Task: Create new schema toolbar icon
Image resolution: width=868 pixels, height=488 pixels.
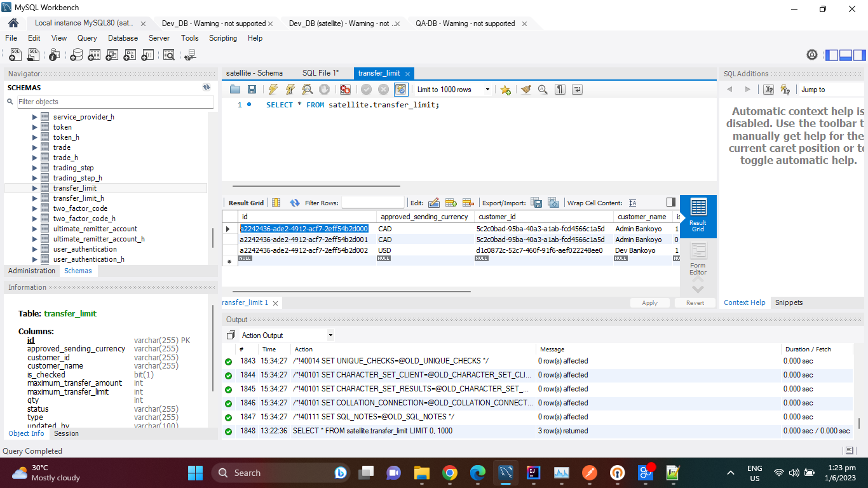Action: point(76,55)
